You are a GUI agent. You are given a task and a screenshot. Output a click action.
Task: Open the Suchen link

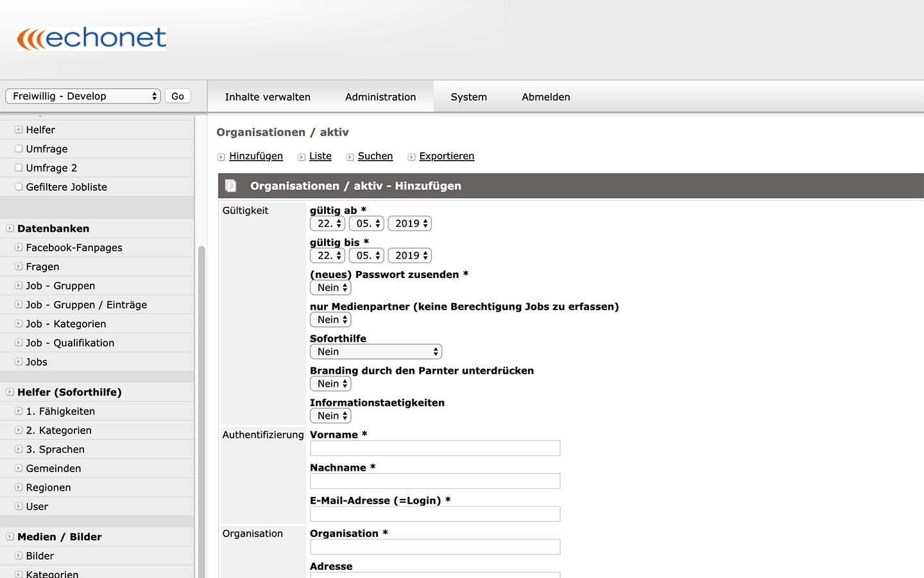pos(375,156)
